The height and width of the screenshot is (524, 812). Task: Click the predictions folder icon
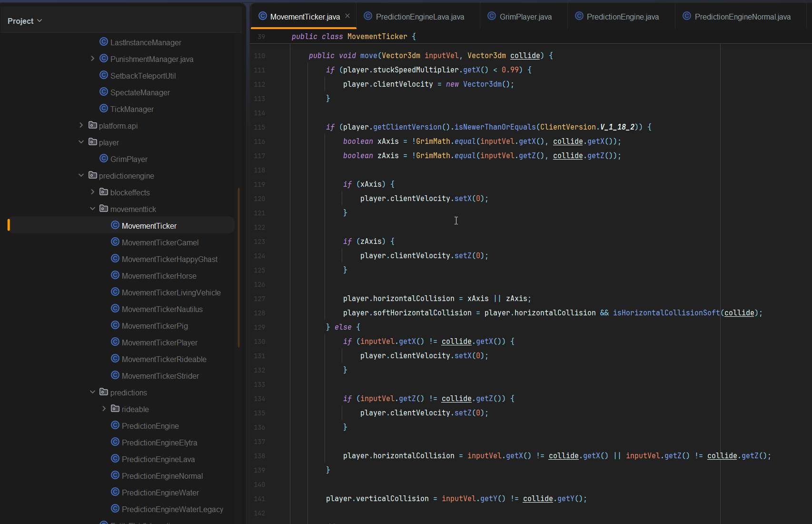coord(104,392)
